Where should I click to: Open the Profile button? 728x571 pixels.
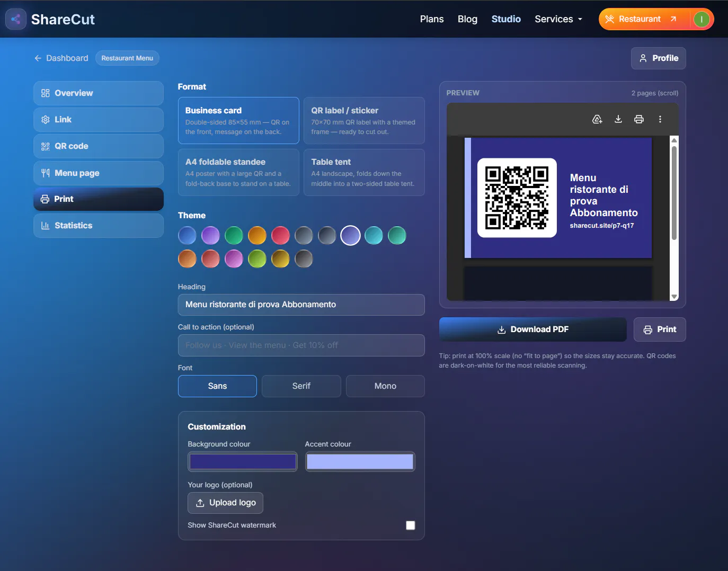[659, 58]
